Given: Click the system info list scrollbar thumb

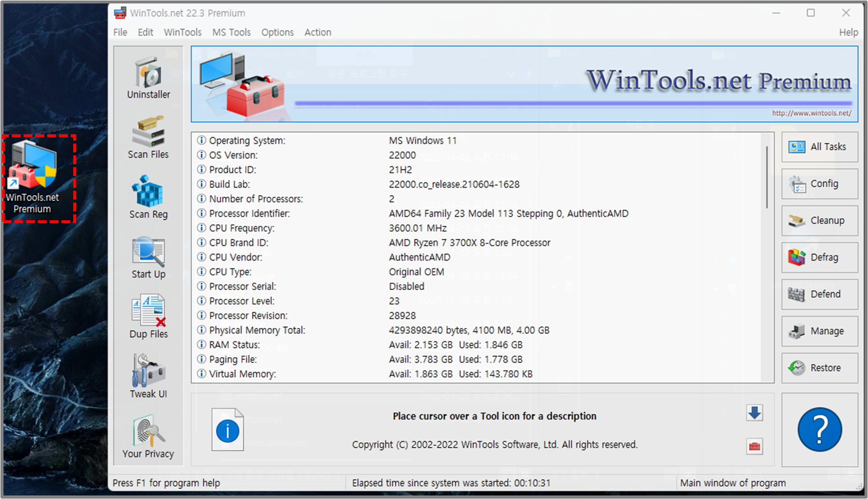Looking at the screenshot, I should [x=767, y=177].
